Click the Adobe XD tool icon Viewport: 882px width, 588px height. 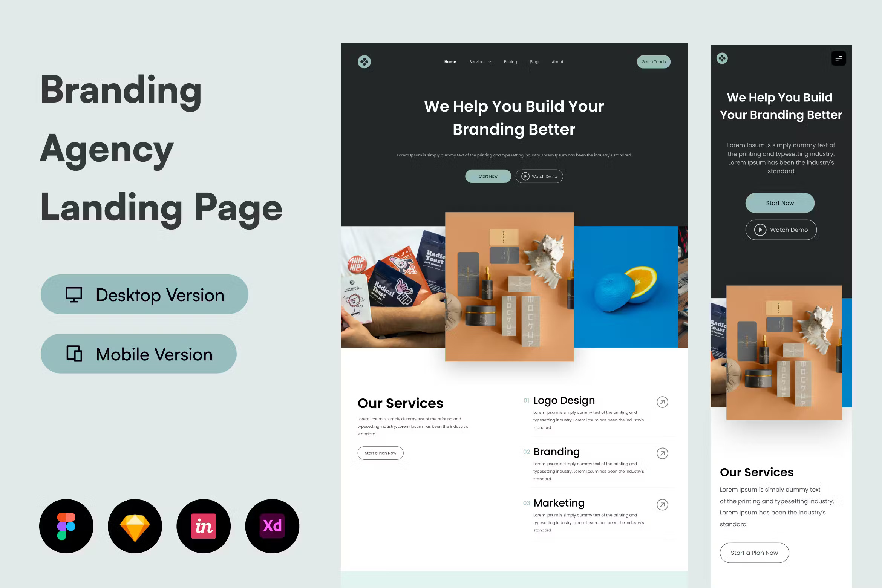273,525
